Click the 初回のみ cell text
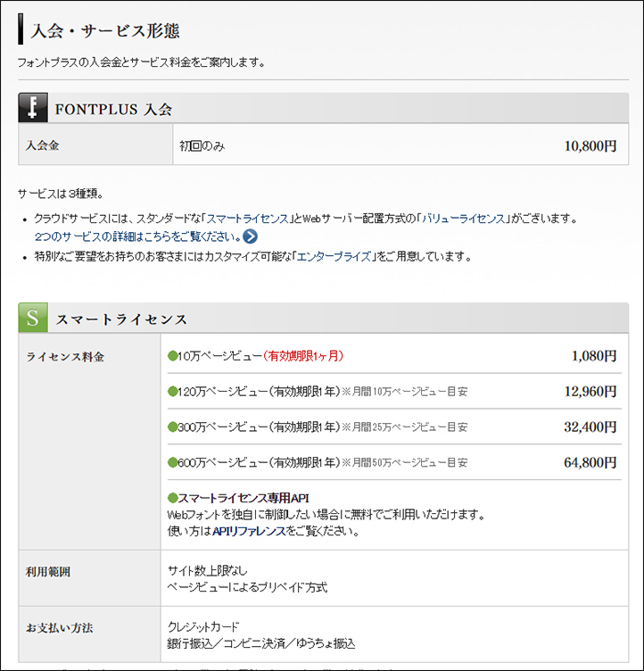This screenshot has width=644, height=671. 202,146
